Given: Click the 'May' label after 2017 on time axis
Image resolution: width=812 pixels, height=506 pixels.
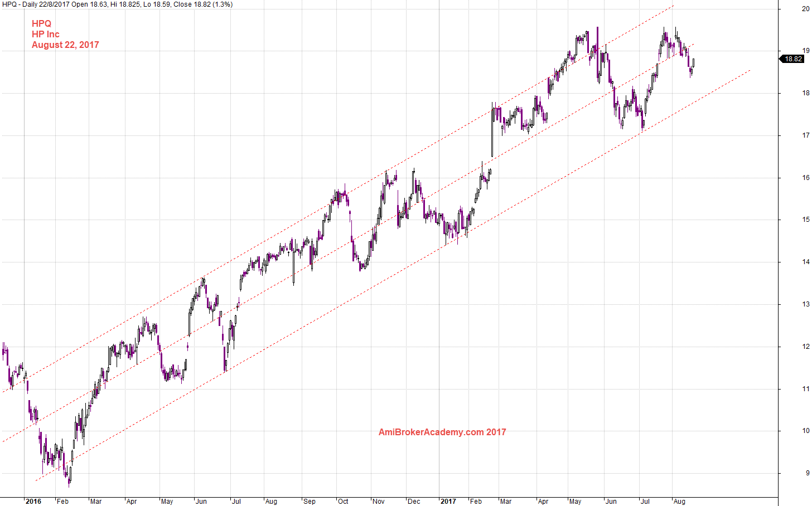Looking at the screenshot, I should (x=575, y=502).
